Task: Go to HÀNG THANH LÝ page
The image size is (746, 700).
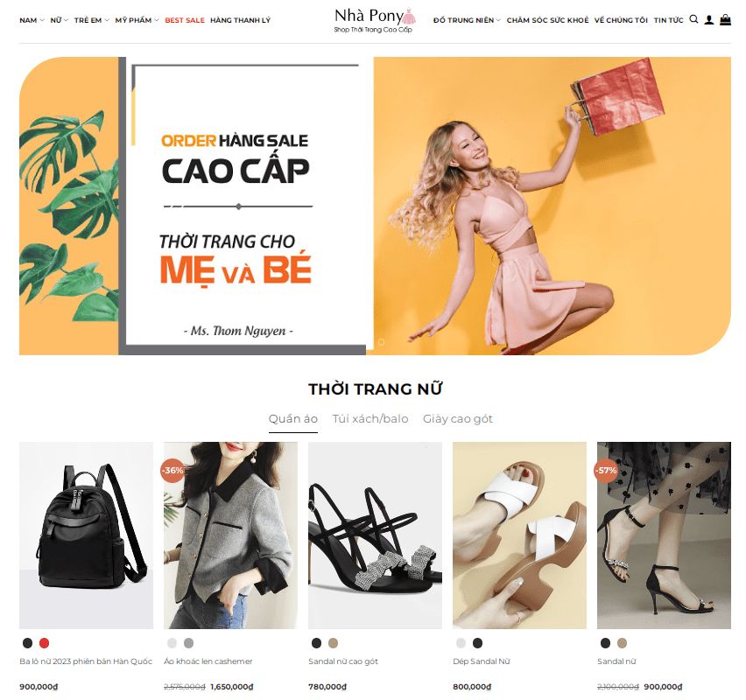Action: click(240, 20)
